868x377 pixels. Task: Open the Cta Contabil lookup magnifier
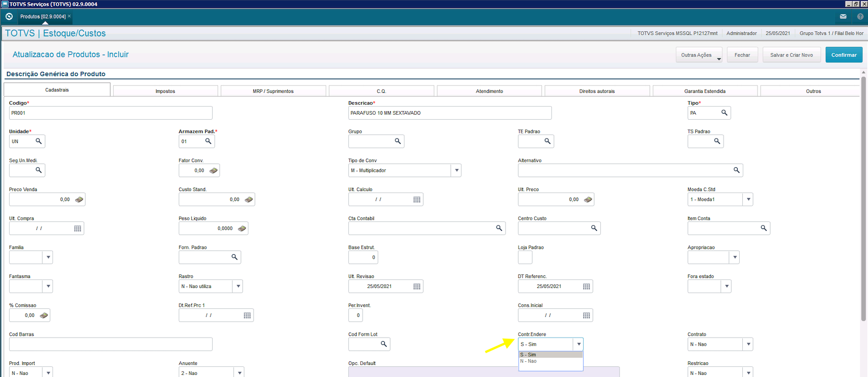pos(499,228)
